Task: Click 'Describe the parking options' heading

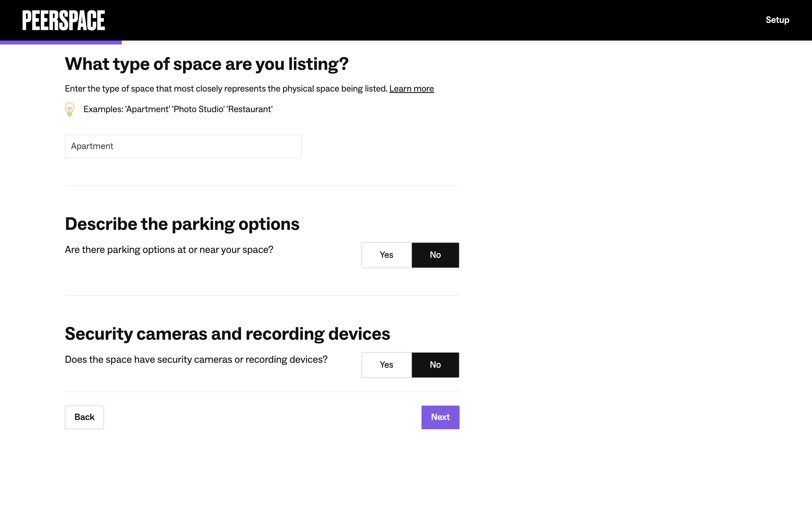Action: click(x=182, y=224)
